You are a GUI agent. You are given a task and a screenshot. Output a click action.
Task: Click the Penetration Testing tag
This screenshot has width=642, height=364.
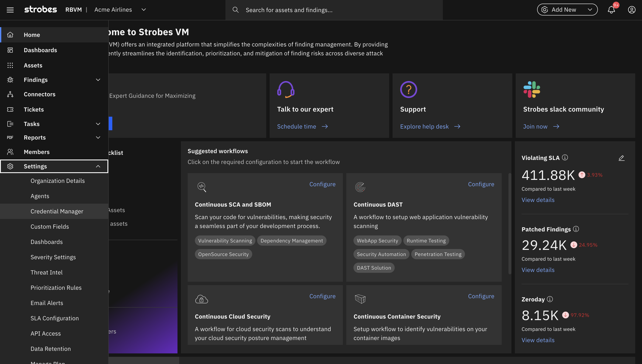coord(438,254)
